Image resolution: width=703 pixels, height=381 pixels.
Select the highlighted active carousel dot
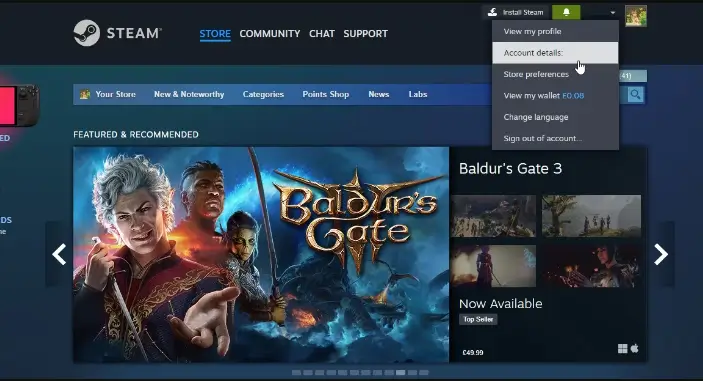tap(401, 372)
